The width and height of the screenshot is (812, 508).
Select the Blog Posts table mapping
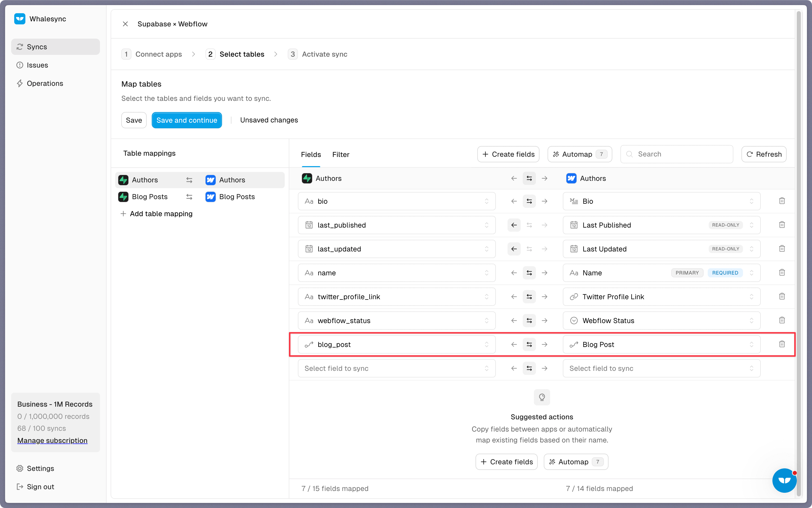coord(200,197)
